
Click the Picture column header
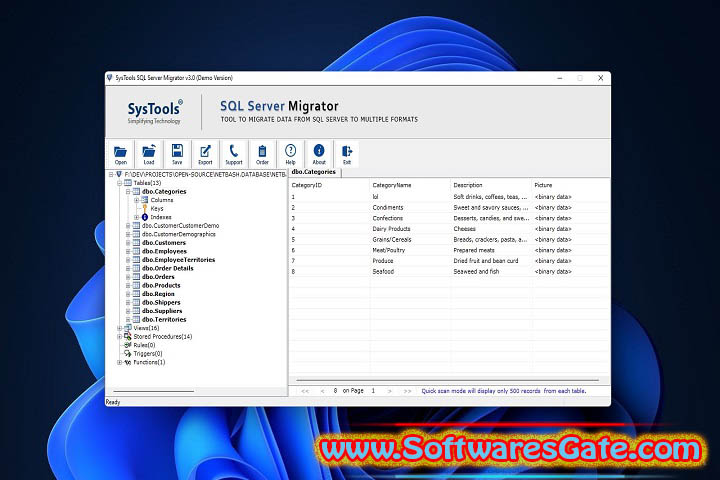[571, 185]
